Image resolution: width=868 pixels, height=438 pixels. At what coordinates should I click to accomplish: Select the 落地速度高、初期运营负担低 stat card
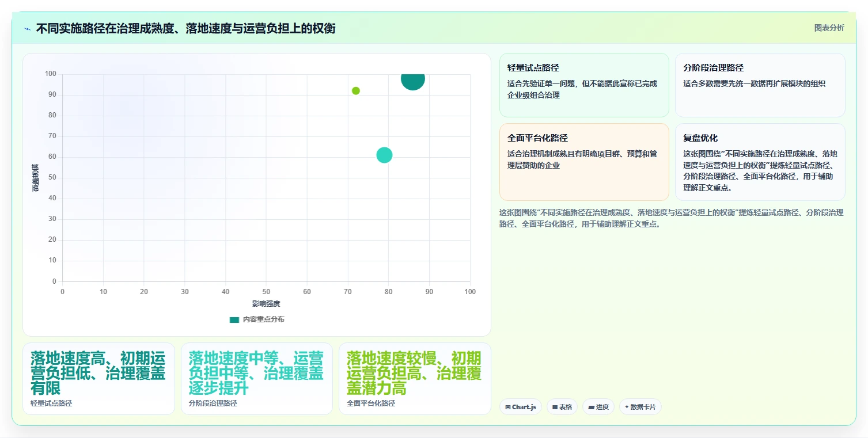[x=98, y=379]
